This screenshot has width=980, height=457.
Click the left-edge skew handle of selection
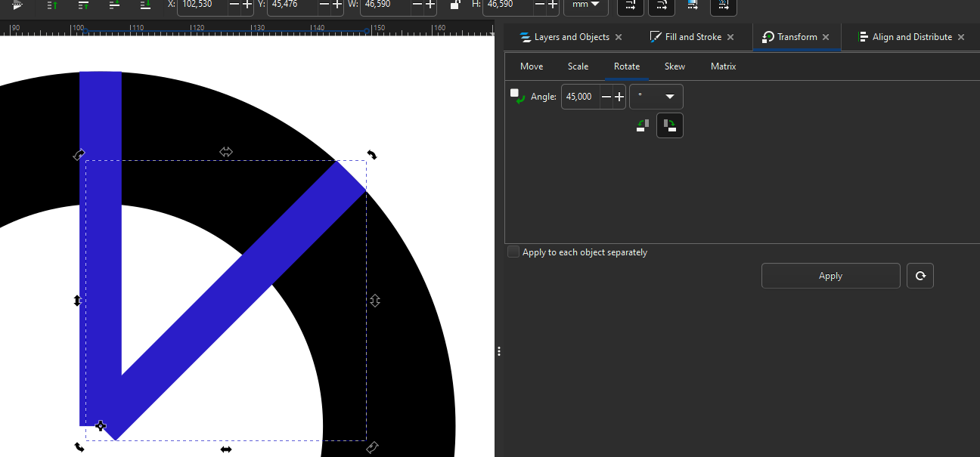click(77, 301)
